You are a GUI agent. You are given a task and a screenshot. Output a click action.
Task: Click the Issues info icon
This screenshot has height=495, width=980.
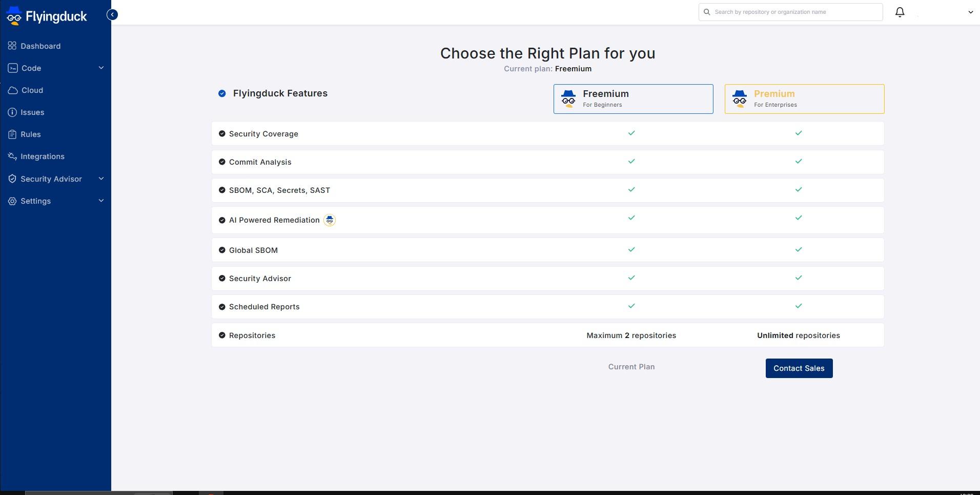pos(12,112)
